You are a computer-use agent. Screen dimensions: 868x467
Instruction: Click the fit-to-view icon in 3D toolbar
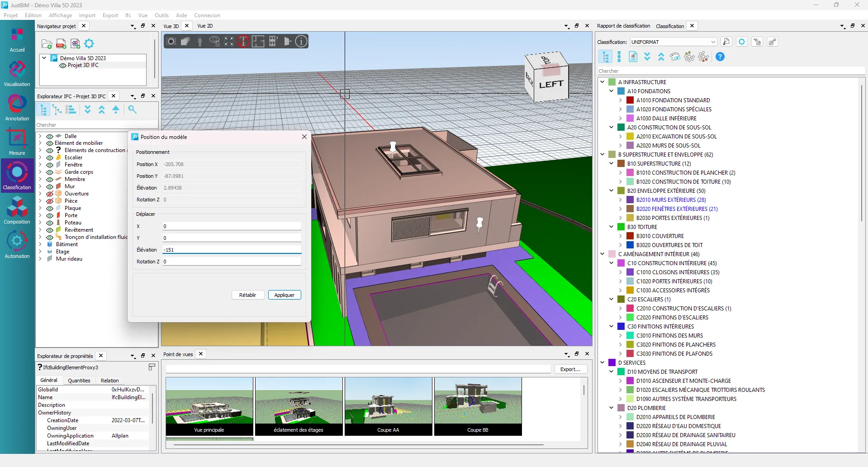coord(229,42)
